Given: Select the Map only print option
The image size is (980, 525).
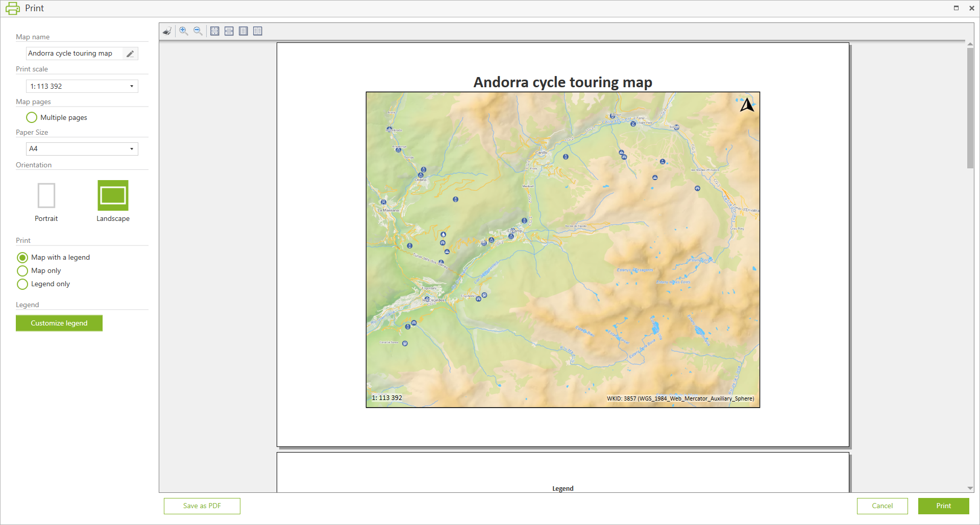Looking at the screenshot, I should click(x=22, y=271).
